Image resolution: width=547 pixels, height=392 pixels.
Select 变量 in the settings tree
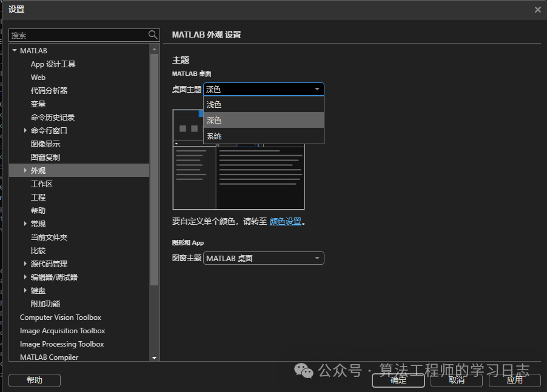click(x=38, y=104)
